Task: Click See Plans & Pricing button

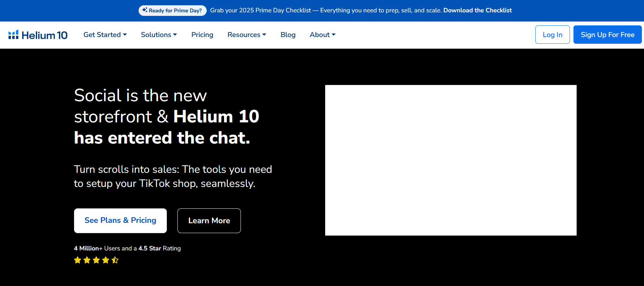Action: click(120, 221)
